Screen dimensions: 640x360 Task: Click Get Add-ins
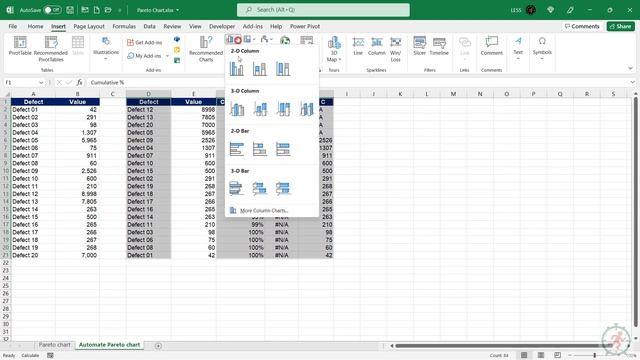tap(144, 42)
